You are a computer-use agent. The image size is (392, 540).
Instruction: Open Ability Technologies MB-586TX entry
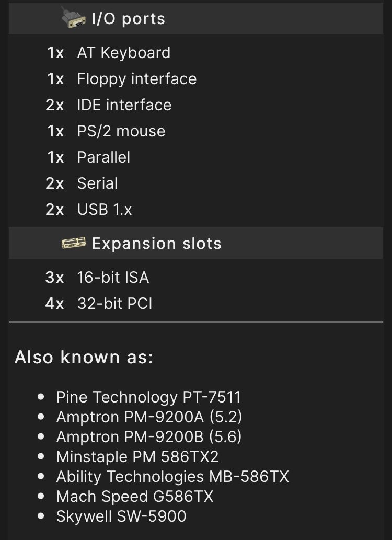(x=172, y=477)
